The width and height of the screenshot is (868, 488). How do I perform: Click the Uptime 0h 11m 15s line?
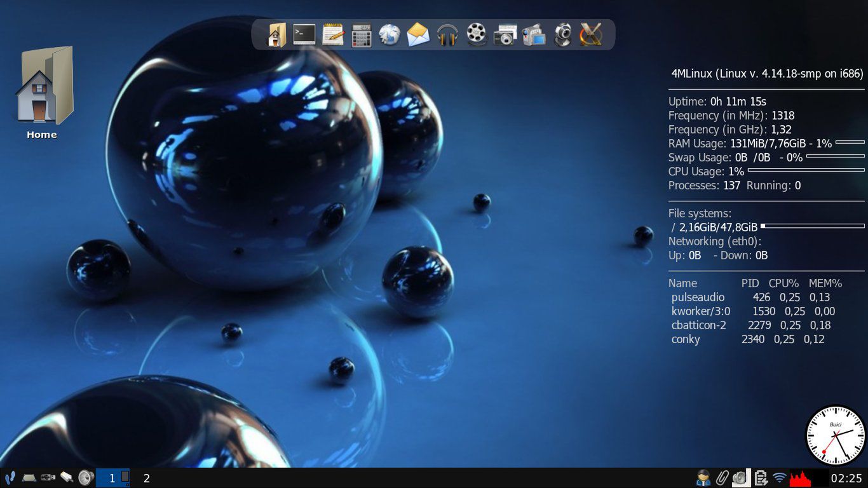pyautogui.click(x=717, y=102)
